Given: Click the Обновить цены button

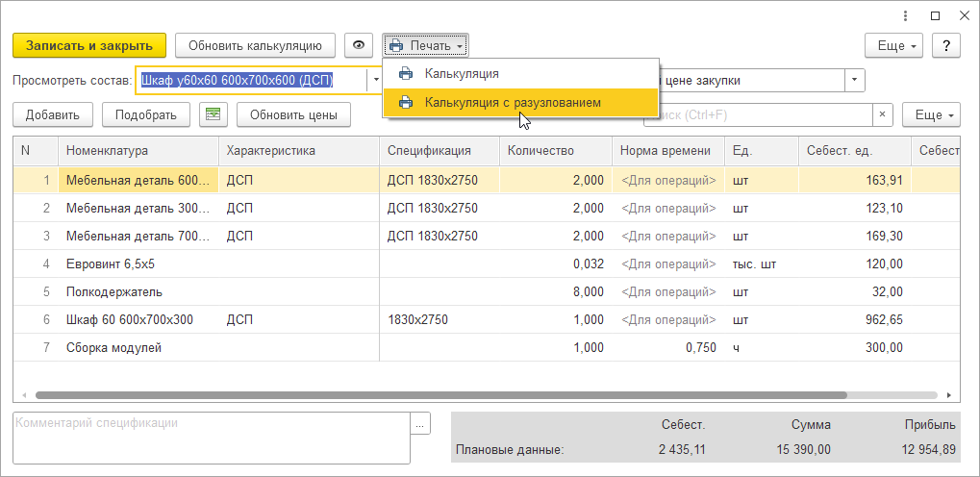Looking at the screenshot, I should (x=293, y=114).
